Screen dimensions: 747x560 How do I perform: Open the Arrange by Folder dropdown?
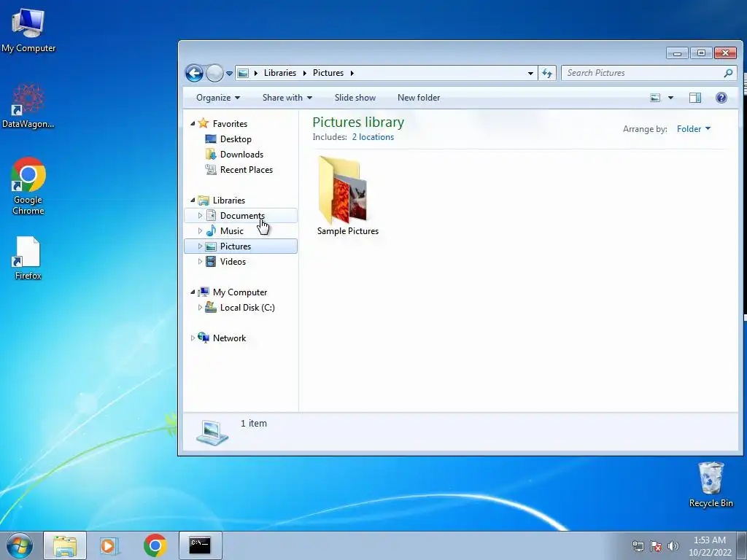click(693, 129)
